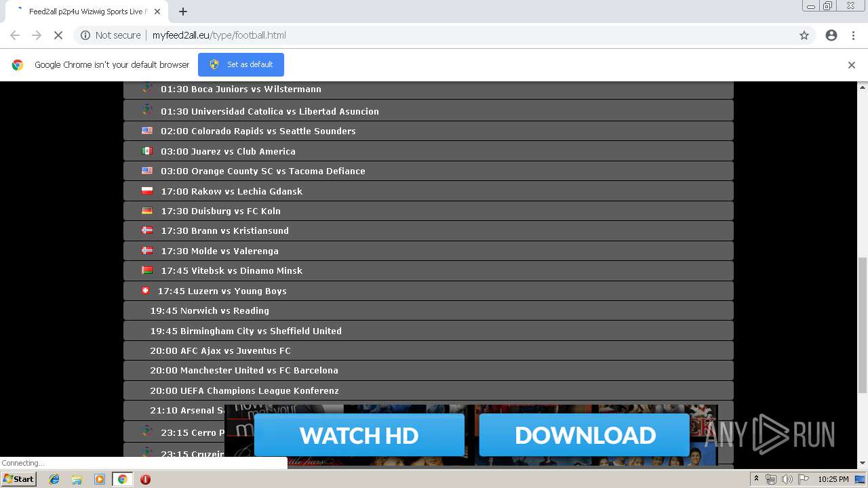868x488 pixels.
Task: Click the scrollbar up arrow
Action: pyautogui.click(x=863, y=87)
